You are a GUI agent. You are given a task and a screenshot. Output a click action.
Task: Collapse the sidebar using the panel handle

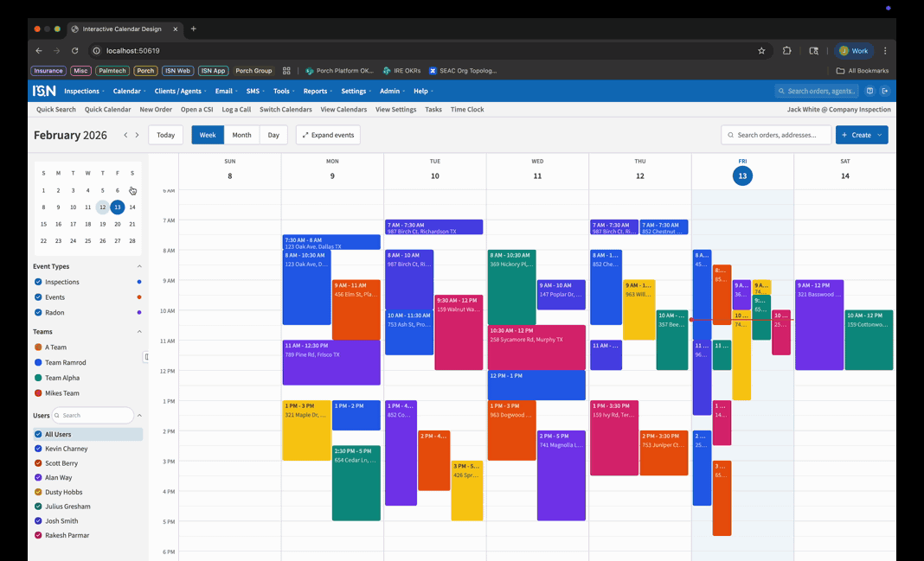pyautogui.click(x=145, y=357)
